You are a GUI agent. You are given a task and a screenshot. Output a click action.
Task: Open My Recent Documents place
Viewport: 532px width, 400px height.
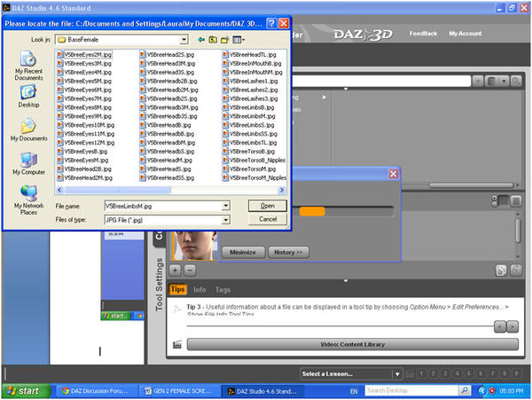click(28, 66)
